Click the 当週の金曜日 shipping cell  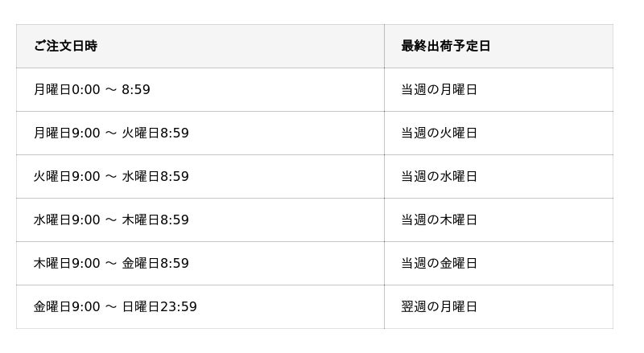pyautogui.click(x=440, y=264)
